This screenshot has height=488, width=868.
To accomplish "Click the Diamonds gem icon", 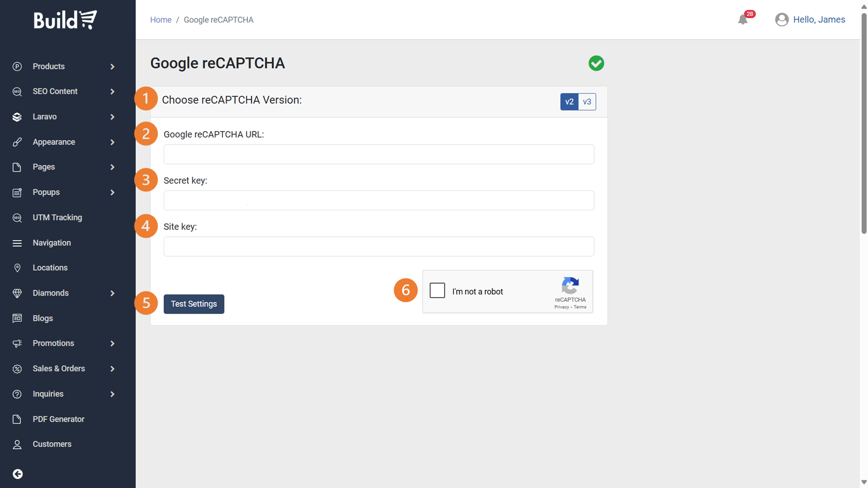I will 17,293.
